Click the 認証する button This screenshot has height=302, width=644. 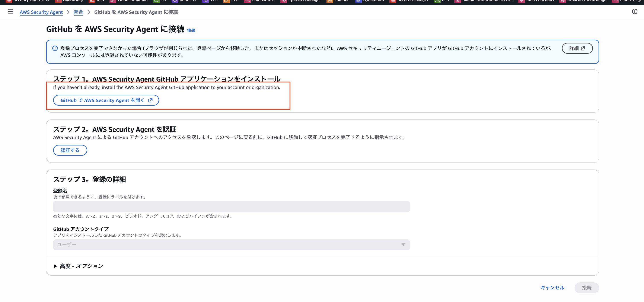[70, 150]
